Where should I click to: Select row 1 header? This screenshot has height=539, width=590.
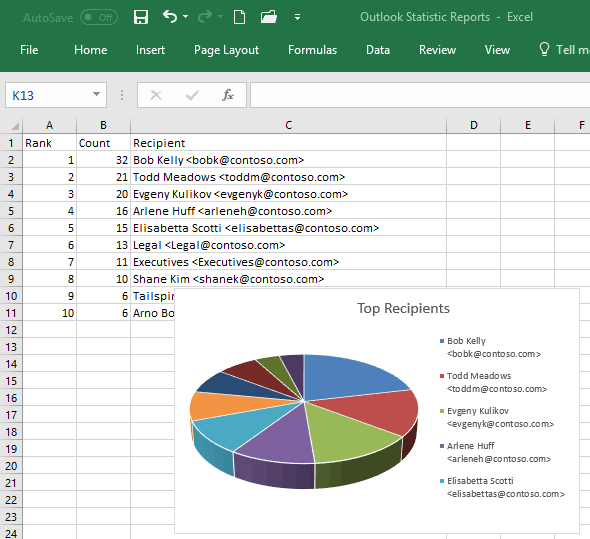(11, 143)
